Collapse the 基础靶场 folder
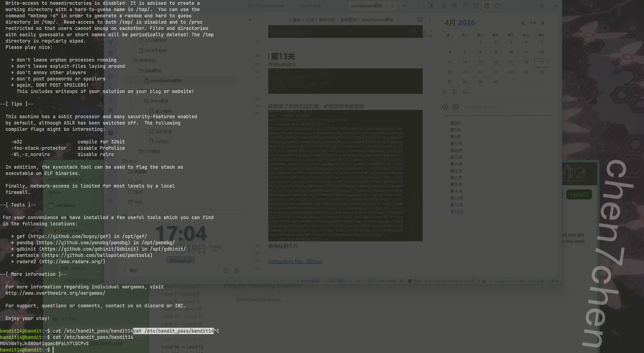This screenshot has width=644, height=353. 153,71
